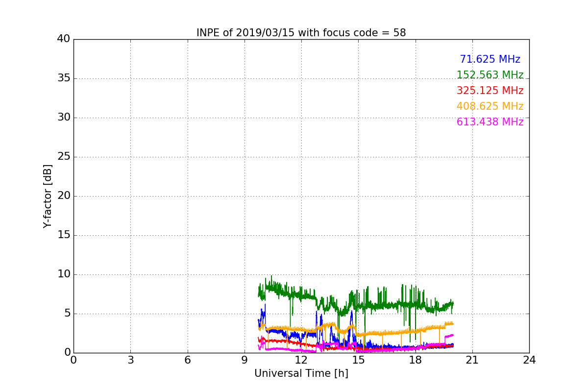Click the x-axis tick value 3

(x=130, y=360)
